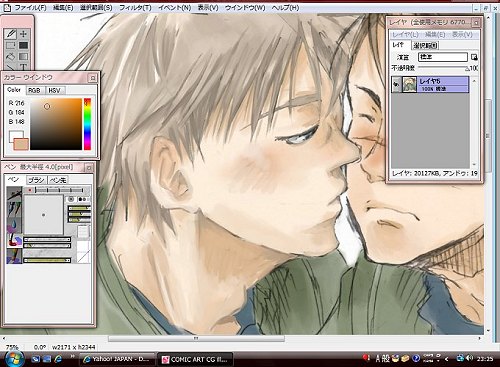Click the foreground tan color swatch
500x367 pixels.
[21, 144]
